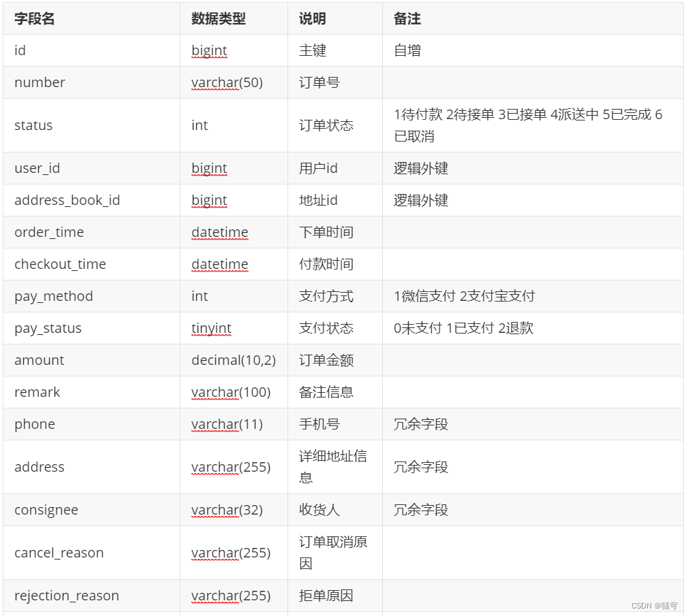
Task: Click 逻辑外键 in the address_book_id row
Action: point(421,200)
